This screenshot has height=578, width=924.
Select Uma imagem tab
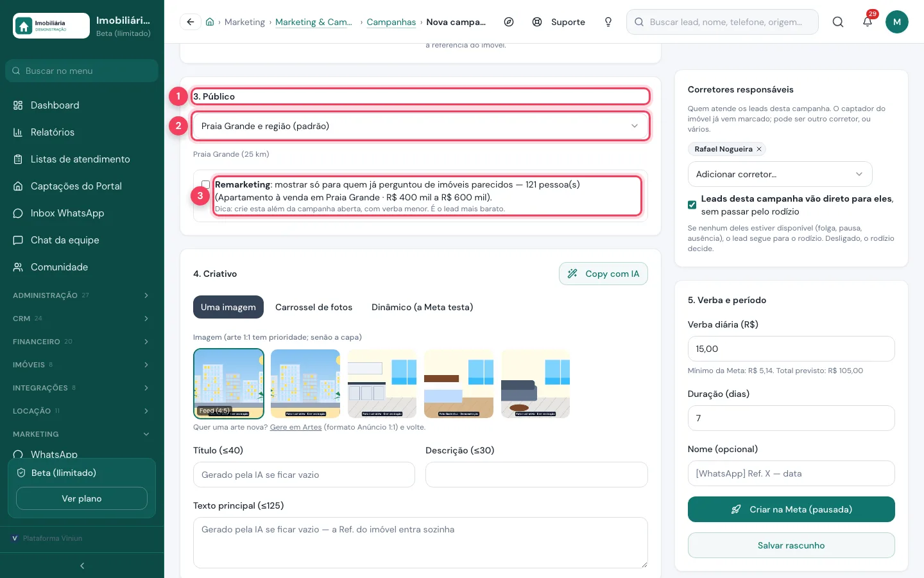pyautogui.click(x=228, y=307)
